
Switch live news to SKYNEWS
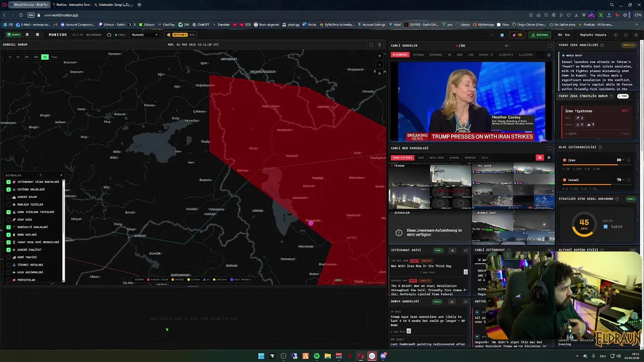tap(418, 55)
